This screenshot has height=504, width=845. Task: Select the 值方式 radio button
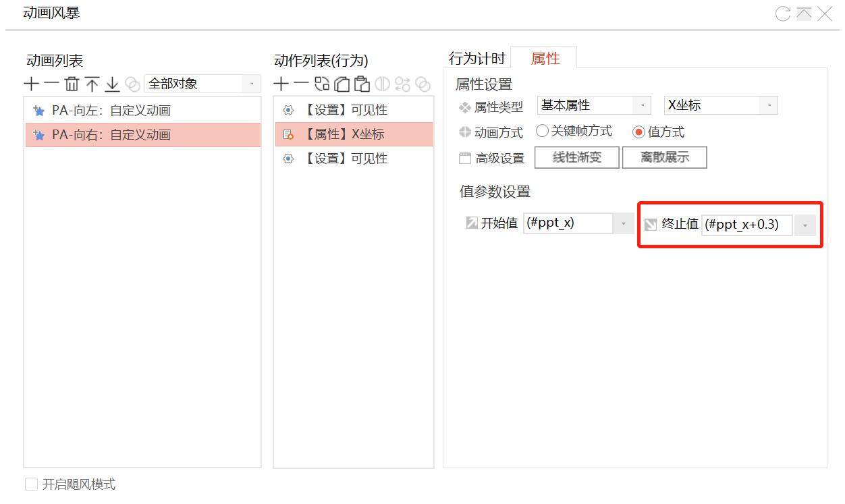(x=638, y=132)
